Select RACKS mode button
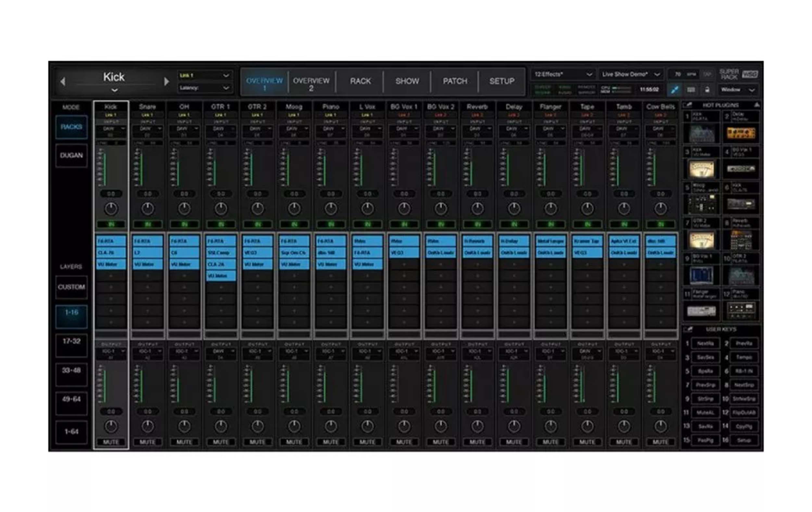The width and height of the screenshot is (812, 512). [x=71, y=127]
